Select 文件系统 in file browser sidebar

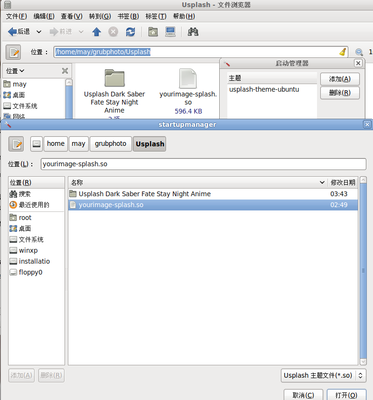21,106
